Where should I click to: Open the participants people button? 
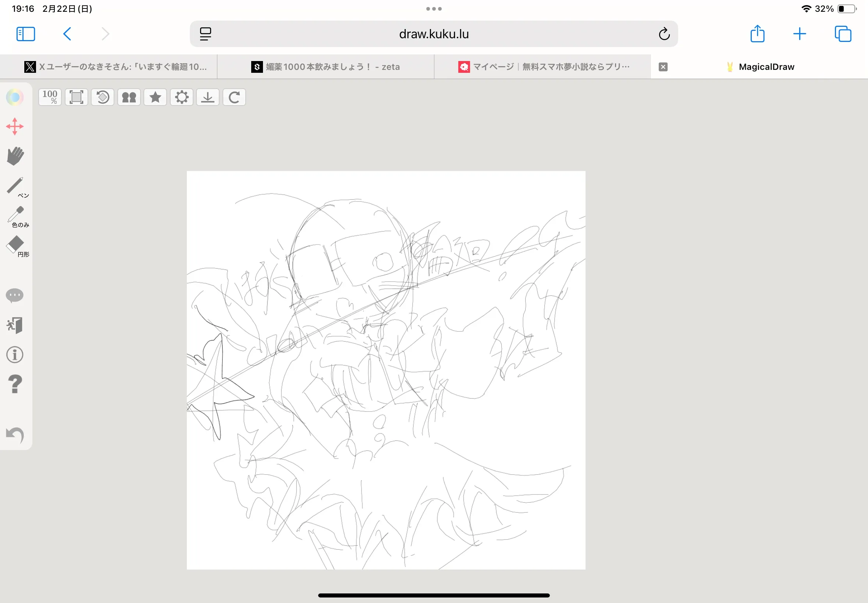(129, 97)
